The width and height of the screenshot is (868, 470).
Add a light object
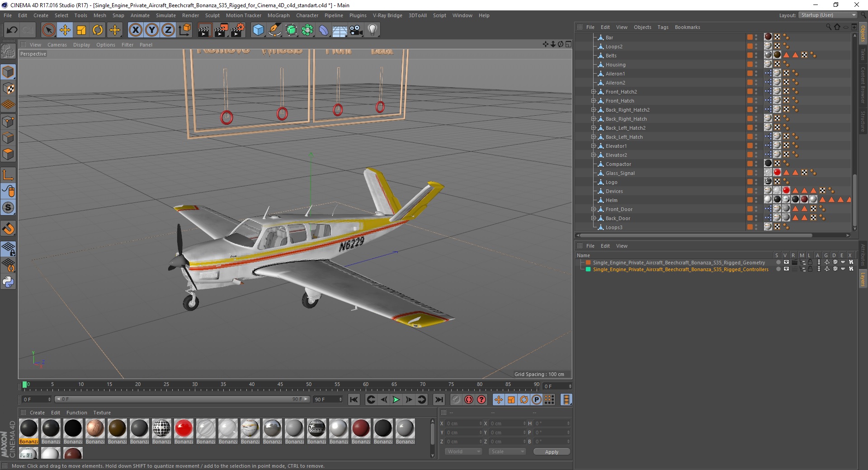coord(373,30)
